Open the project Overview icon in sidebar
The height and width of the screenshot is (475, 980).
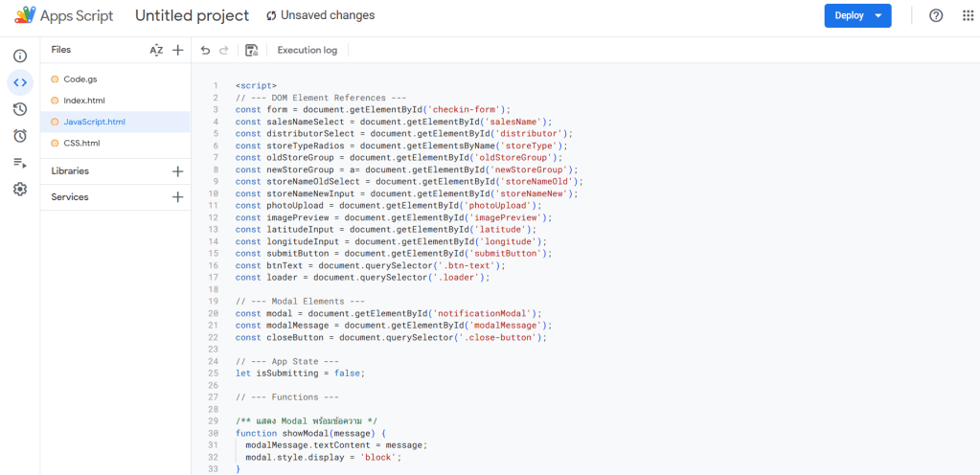pyautogui.click(x=19, y=56)
